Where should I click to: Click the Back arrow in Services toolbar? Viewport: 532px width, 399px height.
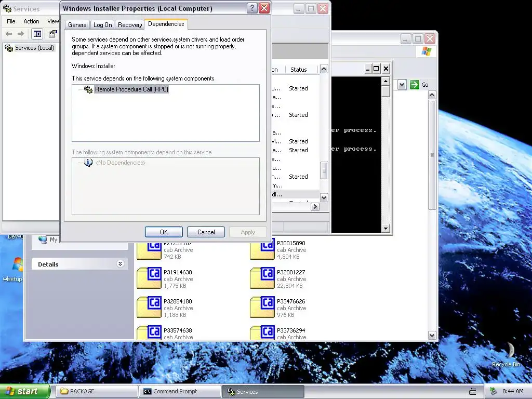coord(9,34)
